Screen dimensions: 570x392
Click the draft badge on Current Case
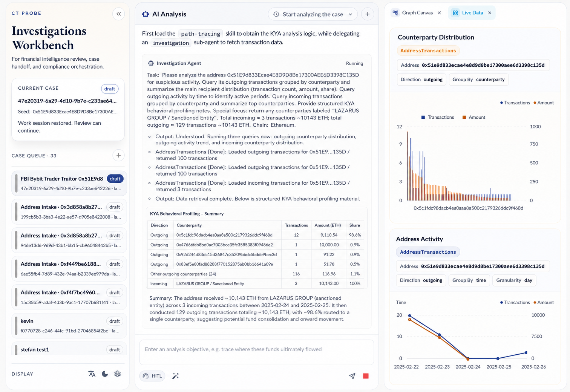coord(110,89)
